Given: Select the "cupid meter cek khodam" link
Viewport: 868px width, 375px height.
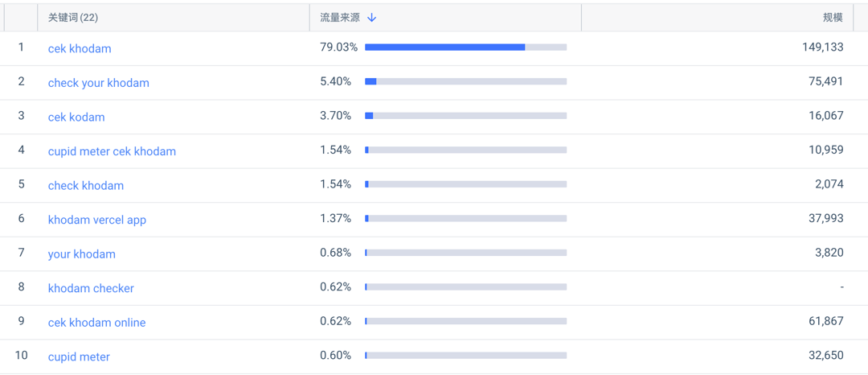Looking at the screenshot, I should point(112,151).
